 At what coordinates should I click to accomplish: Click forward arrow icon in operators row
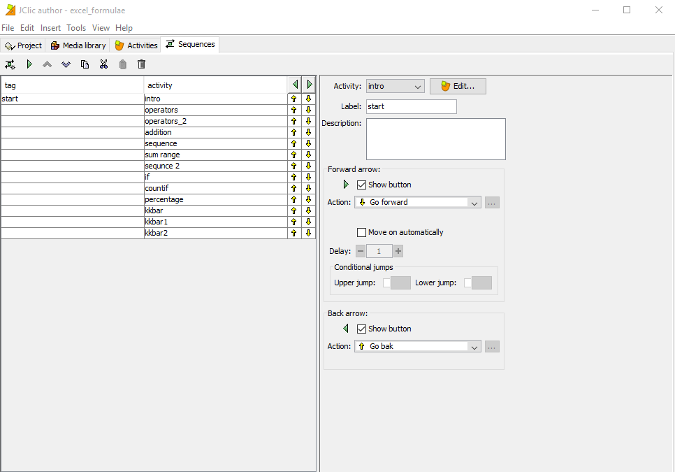pos(309,110)
